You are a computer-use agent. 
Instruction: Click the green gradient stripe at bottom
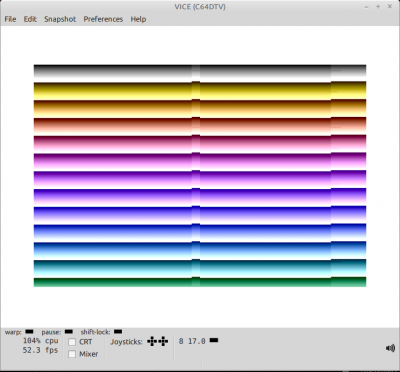[x=200, y=282]
